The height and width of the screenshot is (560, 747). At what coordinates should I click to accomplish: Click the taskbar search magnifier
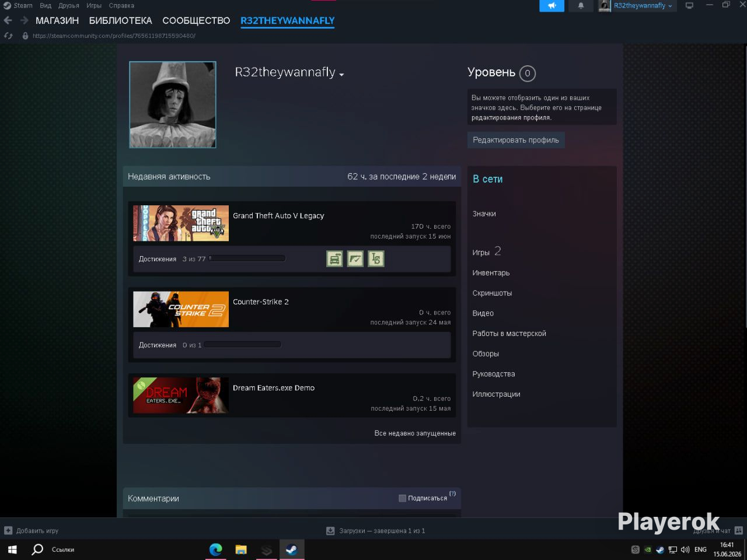tap(37, 549)
